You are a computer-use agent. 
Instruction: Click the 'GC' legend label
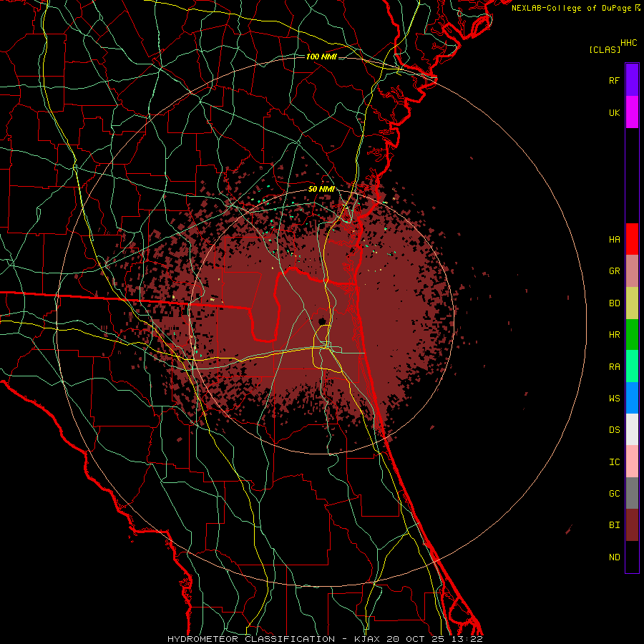[x=614, y=494]
